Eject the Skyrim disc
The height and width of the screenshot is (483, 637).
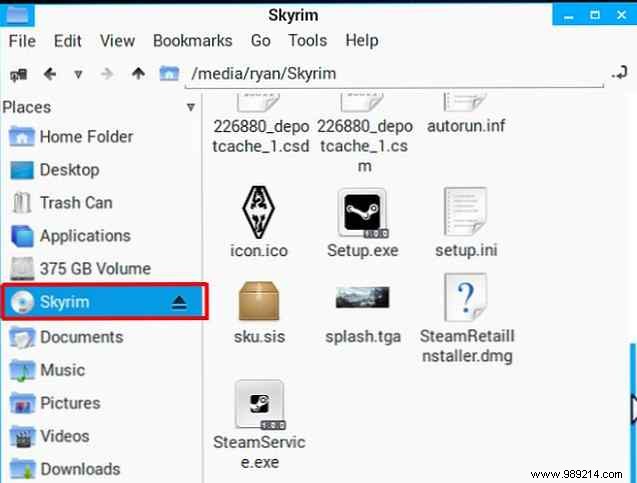[179, 302]
